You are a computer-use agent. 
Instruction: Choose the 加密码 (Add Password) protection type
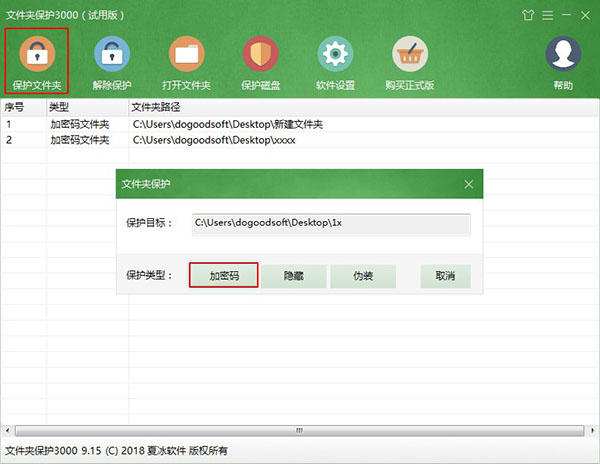[x=223, y=275]
